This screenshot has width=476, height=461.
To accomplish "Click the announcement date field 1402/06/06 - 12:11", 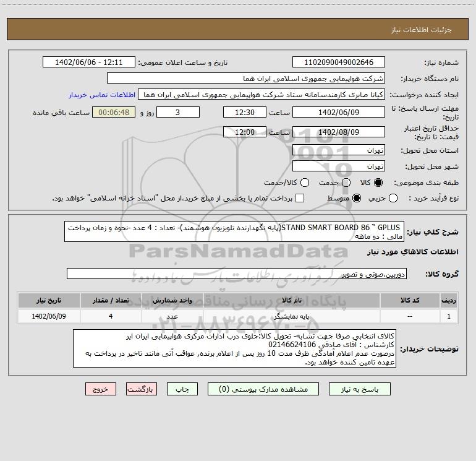I will point(88,62).
